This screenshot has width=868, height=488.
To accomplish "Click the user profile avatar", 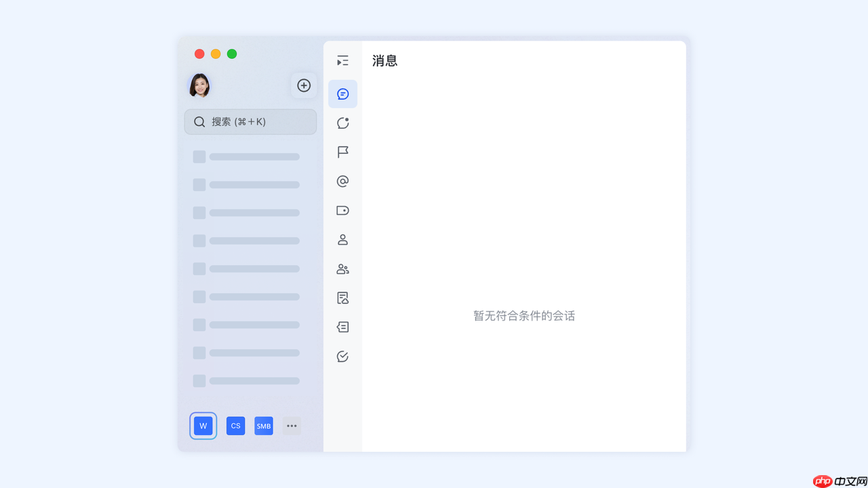I will click(199, 85).
